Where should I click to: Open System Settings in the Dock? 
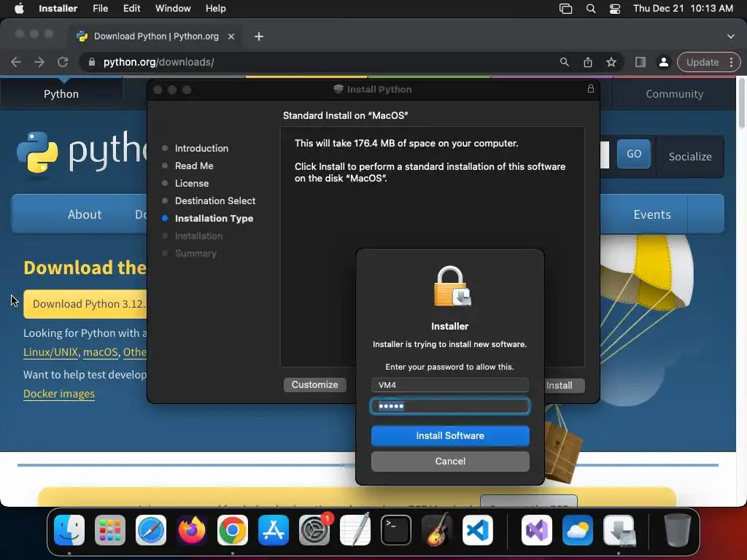pyautogui.click(x=314, y=530)
